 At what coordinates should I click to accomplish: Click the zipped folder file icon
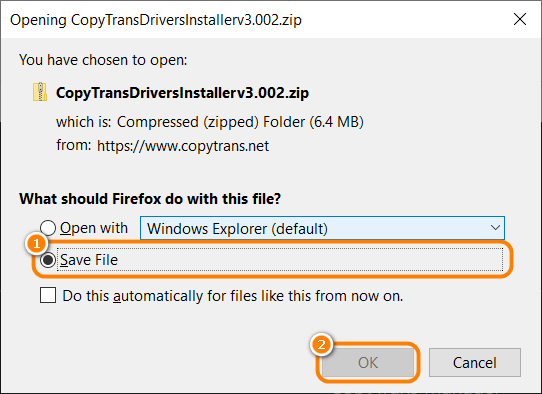tap(40, 92)
